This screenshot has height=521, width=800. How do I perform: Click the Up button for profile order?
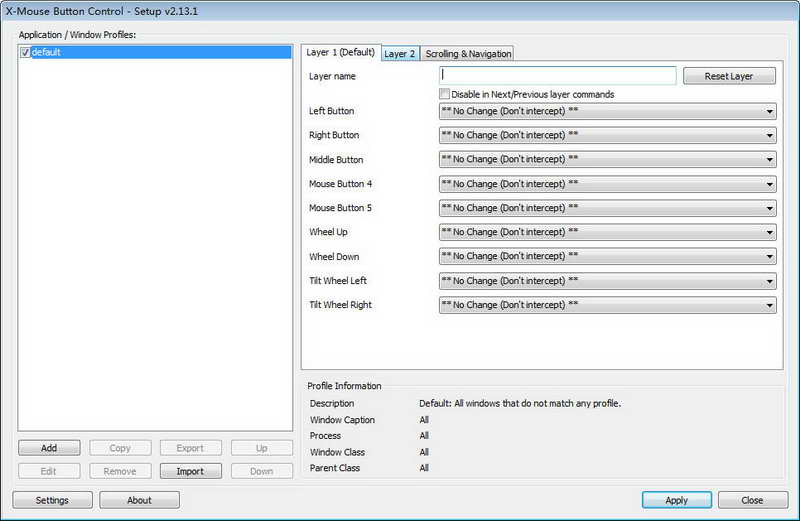[x=262, y=448]
